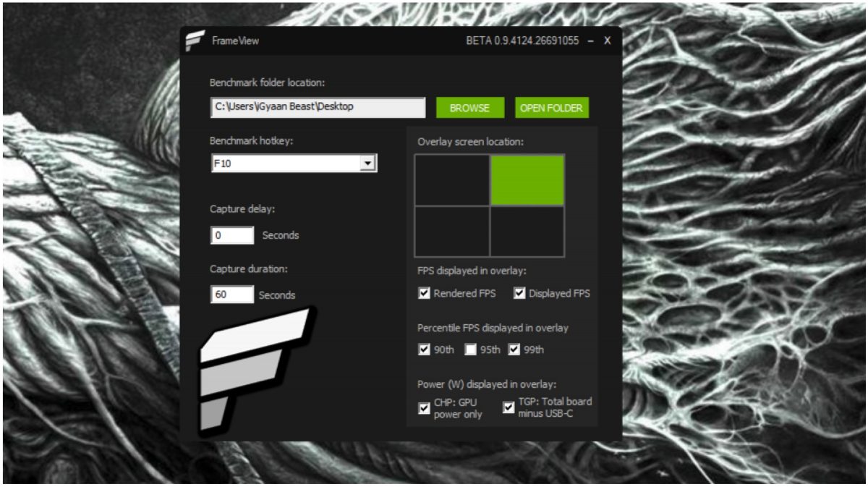Click the BROWSE button
Screen dimensions: 868x487
469,108
